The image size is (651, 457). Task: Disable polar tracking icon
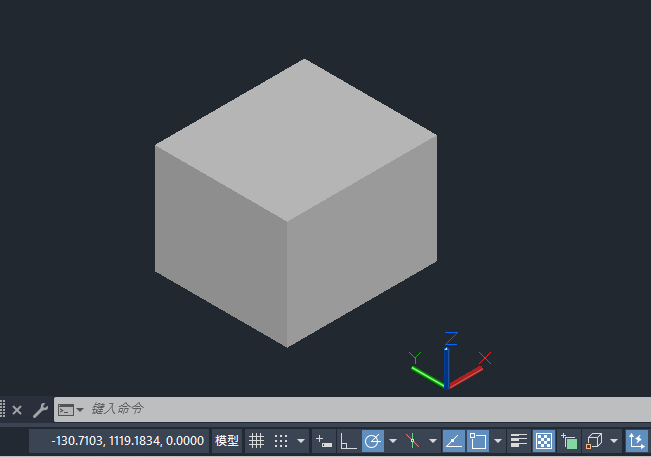click(x=372, y=441)
